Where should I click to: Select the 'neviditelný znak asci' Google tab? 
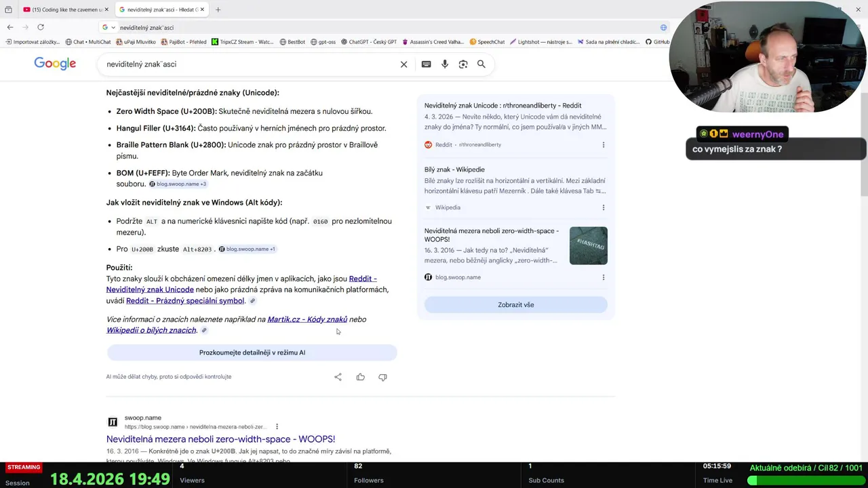[x=161, y=9]
